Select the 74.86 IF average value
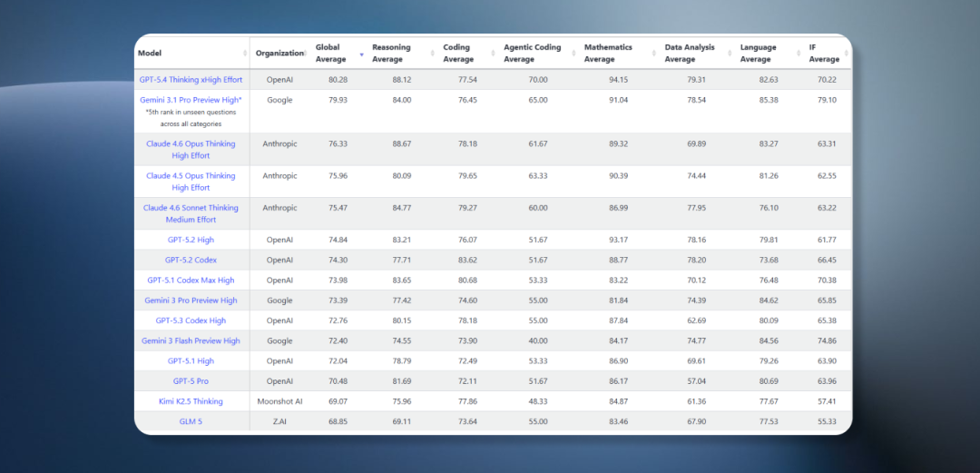 tap(827, 341)
